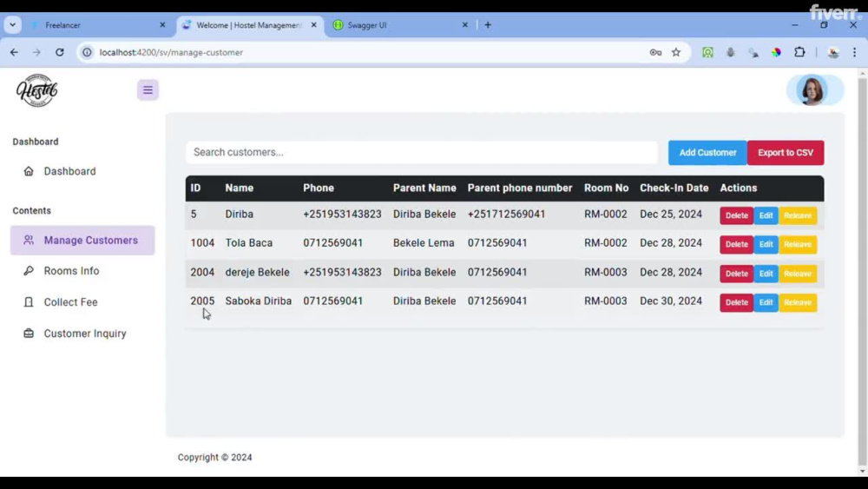Click the Add Customer button
The width and height of the screenshot is (868, 489).
707,152
